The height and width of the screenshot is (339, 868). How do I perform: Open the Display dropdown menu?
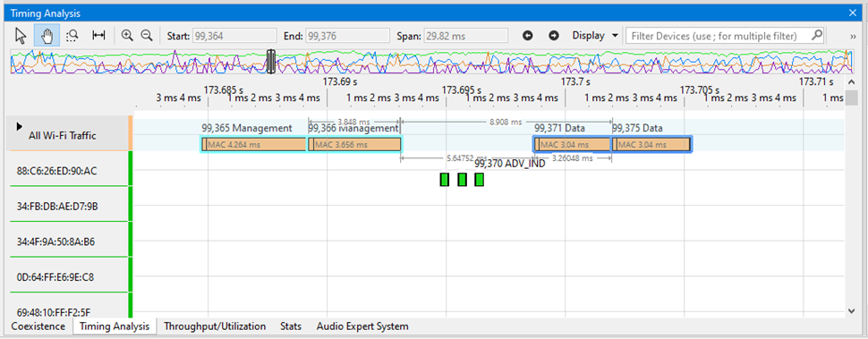coord(595,36)
